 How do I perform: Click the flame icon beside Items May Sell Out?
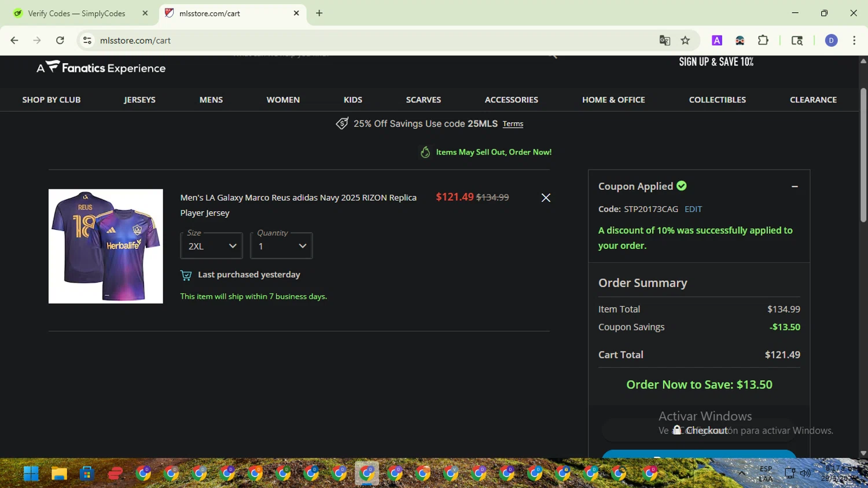425,152
